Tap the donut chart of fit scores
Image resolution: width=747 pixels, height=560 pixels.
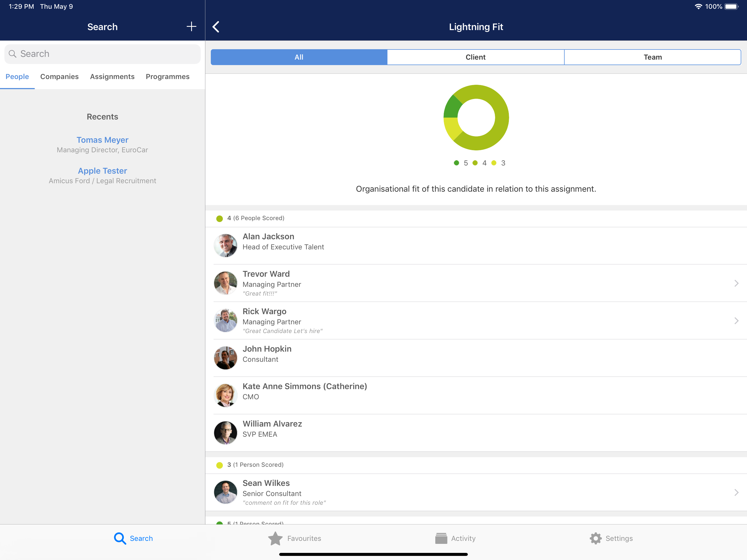[x=476, y=118]
